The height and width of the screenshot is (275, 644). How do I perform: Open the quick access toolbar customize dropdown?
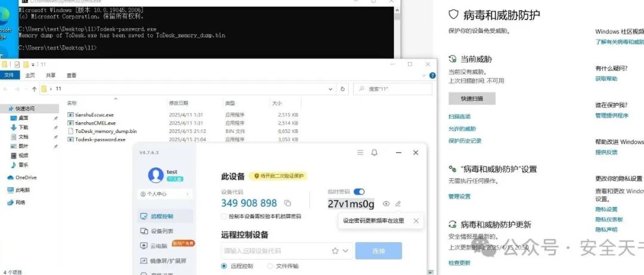[x=33, y=64]
